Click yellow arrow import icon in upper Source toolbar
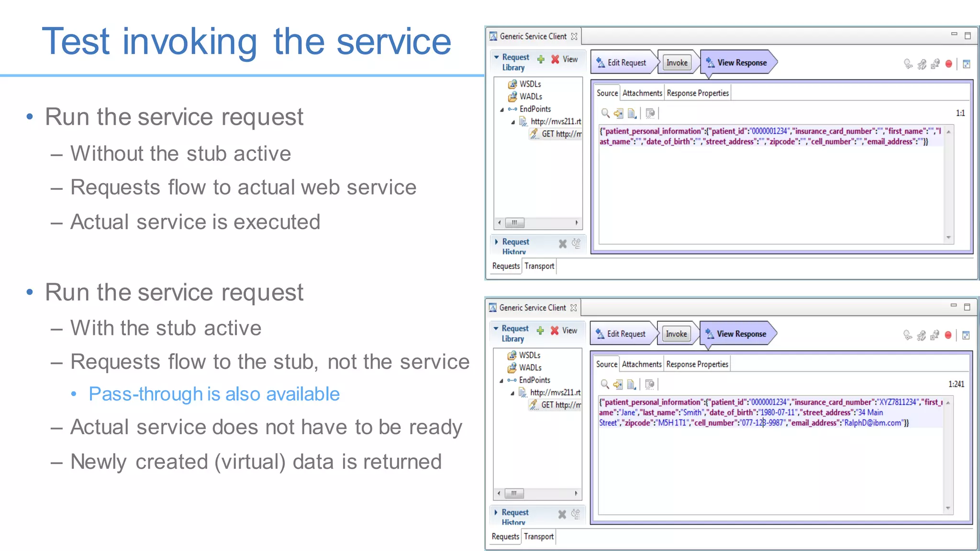The image size is (980, 551). point(618,113)
